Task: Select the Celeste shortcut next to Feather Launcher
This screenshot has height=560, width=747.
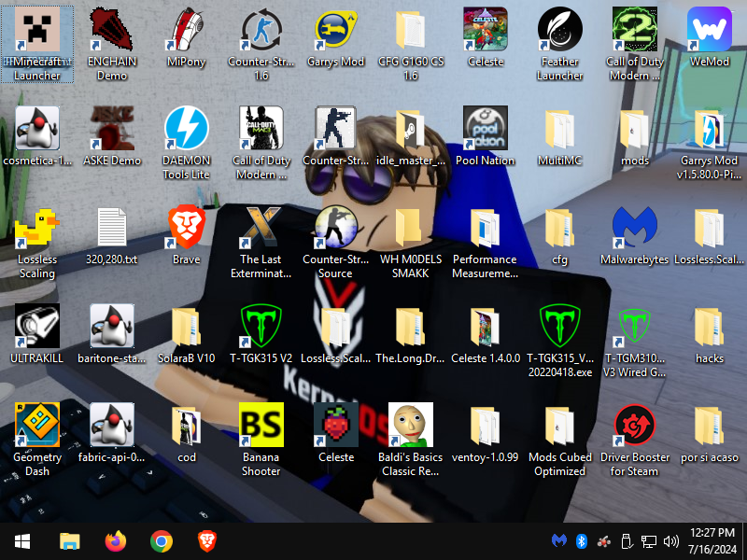Action: pyautogui.click(x=485, y=37)
